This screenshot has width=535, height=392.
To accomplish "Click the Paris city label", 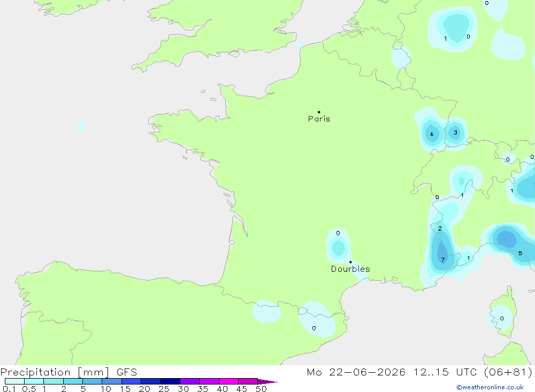I will [x=319, y=119].
